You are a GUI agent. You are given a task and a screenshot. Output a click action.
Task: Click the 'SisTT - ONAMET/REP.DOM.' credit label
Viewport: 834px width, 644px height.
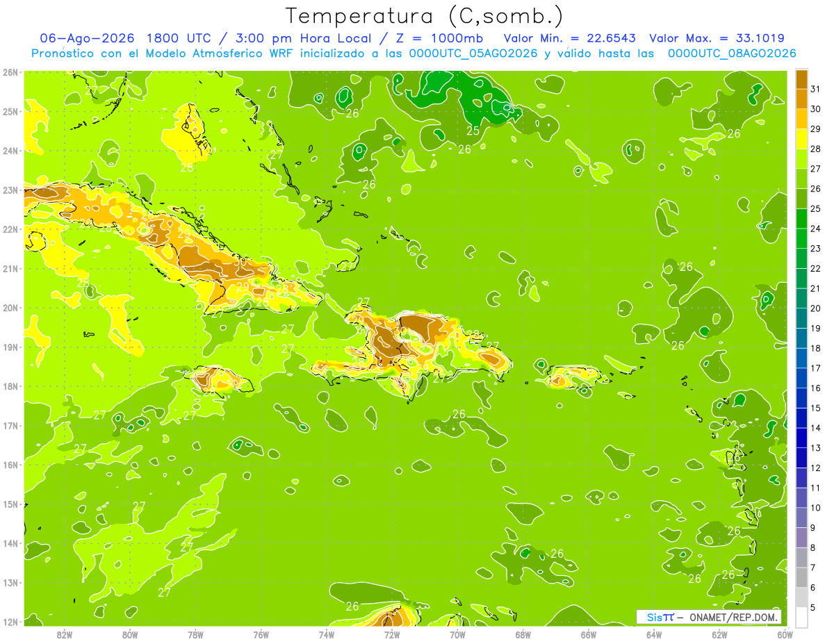click(x=709, y=617)
